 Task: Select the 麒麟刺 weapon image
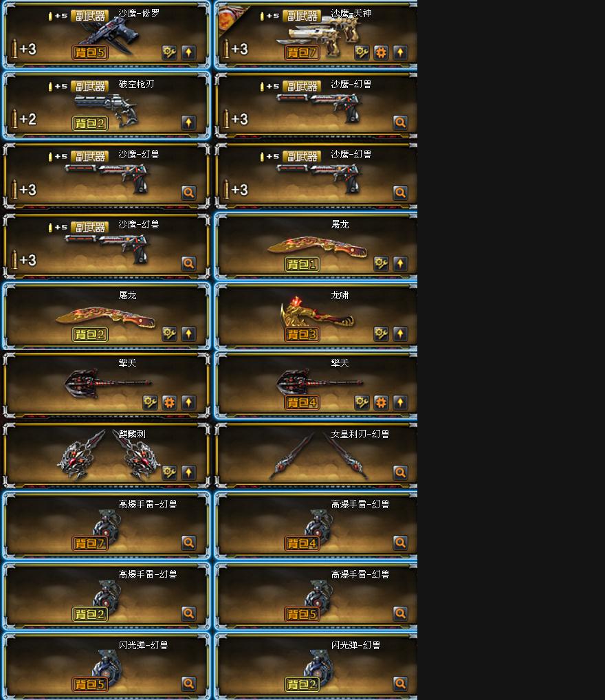click(x=108, y=455)
